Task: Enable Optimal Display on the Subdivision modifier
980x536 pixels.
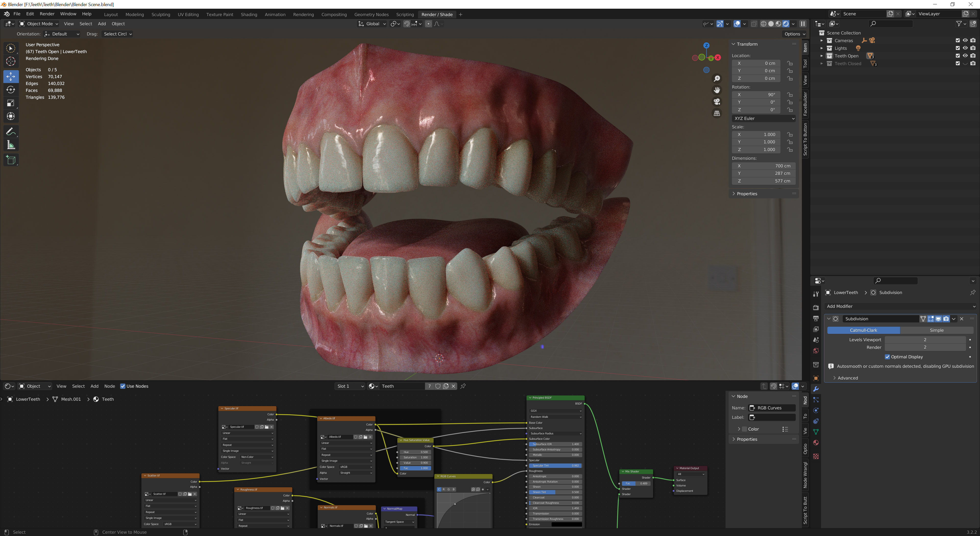Action: point(888,357)
